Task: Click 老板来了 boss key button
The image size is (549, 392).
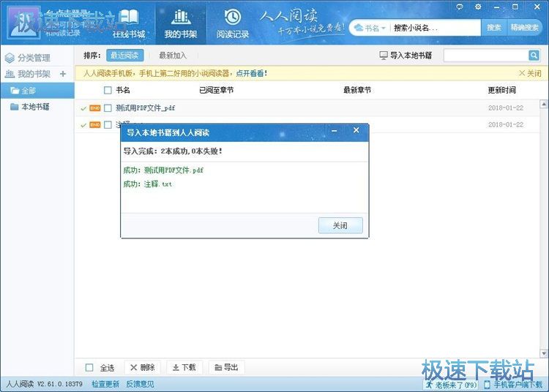Action: (451, 385)
